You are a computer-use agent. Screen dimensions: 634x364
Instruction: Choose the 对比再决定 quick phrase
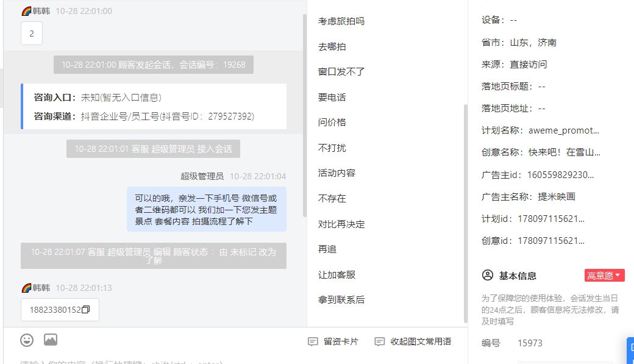(341, 224)
